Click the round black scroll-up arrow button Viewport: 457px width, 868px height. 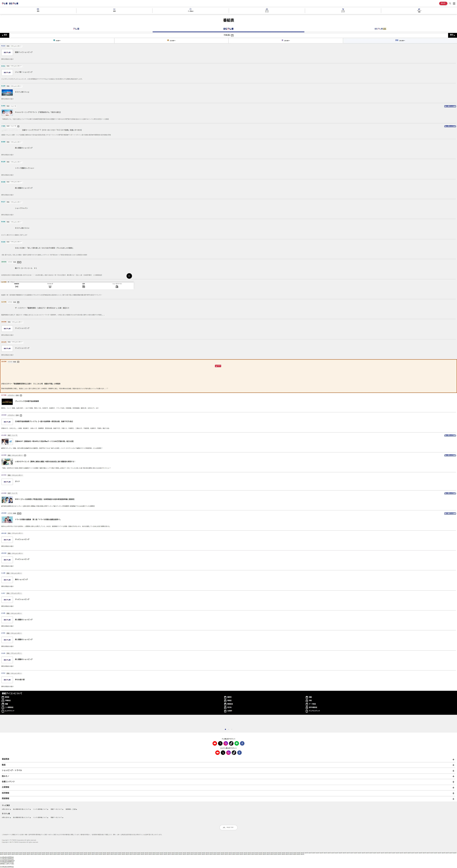pyautogui.click(x=129, y=276)
